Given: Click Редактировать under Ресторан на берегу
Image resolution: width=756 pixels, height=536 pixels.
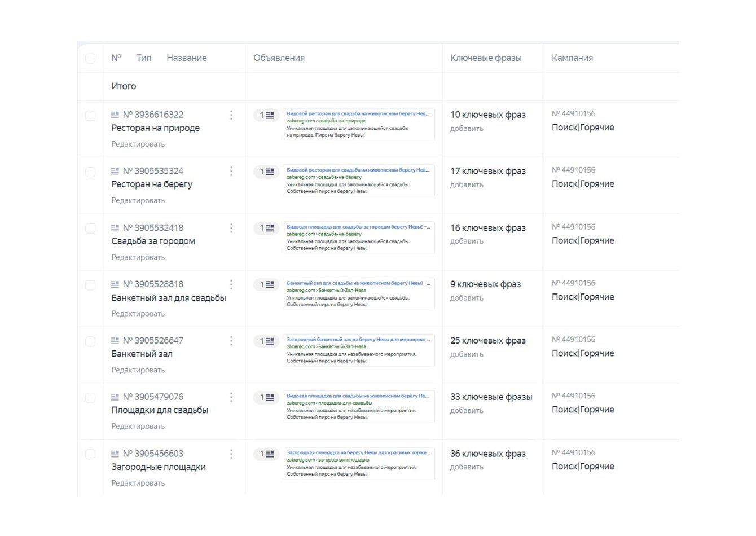Looking at the screenshot, I should pyautogui.click(x=138, y=201).
